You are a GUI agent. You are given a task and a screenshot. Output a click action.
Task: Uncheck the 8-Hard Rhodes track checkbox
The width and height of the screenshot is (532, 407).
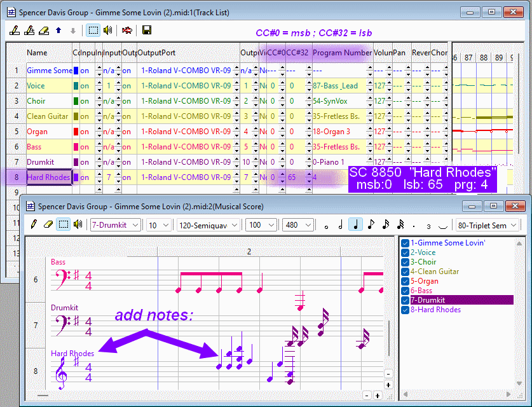click(405, 310)
